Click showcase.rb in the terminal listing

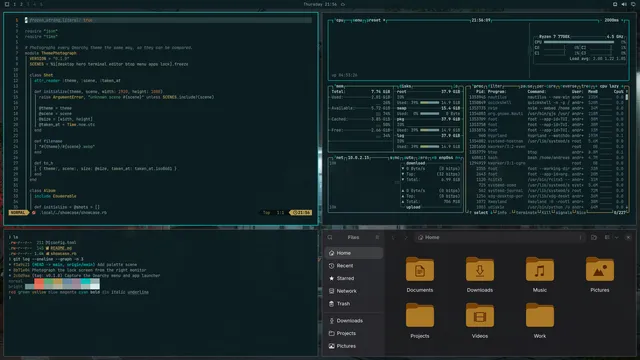pos(63,253)
